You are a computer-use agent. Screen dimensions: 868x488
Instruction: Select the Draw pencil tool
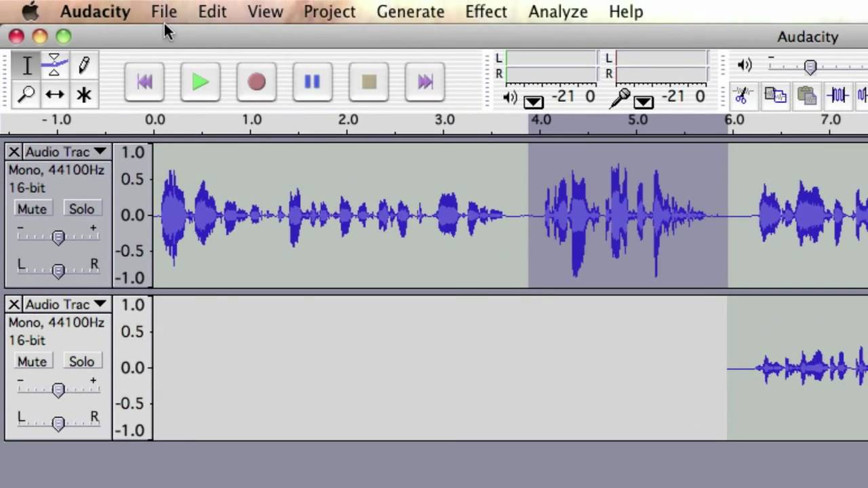(x=83, y=66)
